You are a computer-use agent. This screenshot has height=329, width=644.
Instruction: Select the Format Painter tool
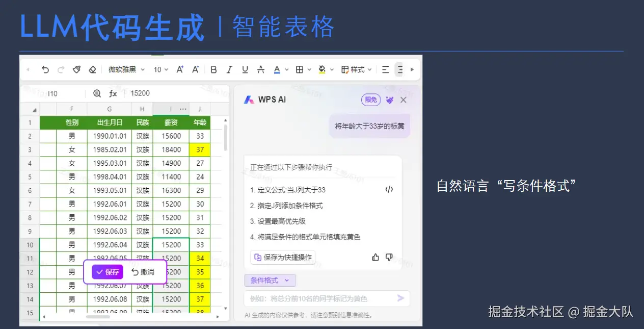point(76,69)
